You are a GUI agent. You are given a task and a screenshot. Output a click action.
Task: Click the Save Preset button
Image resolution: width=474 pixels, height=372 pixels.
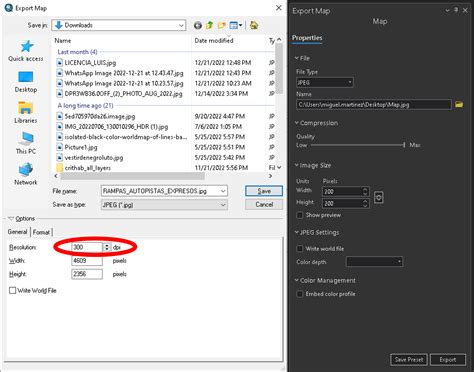pyautogui.click(x=409, y=359)
